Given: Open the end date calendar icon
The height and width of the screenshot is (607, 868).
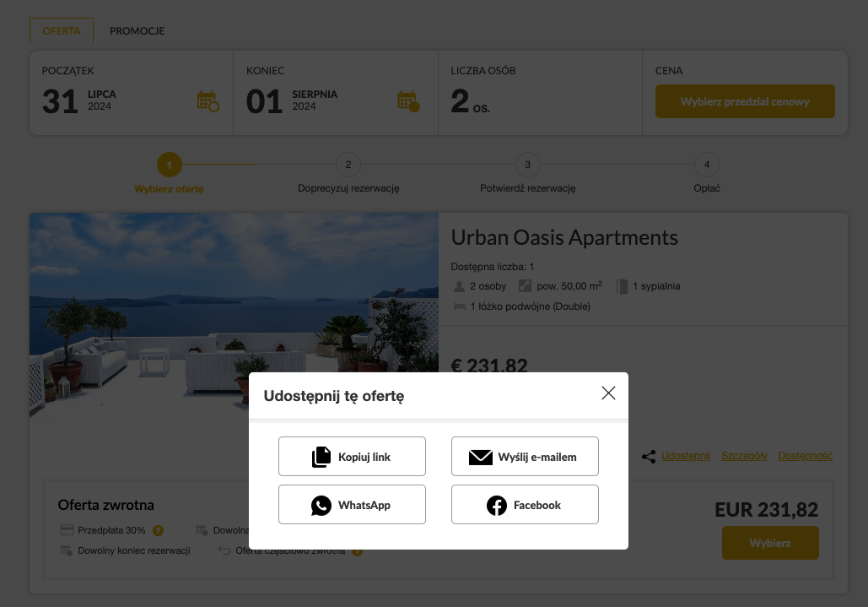Looking at the screenshot, I should point(408,101).
